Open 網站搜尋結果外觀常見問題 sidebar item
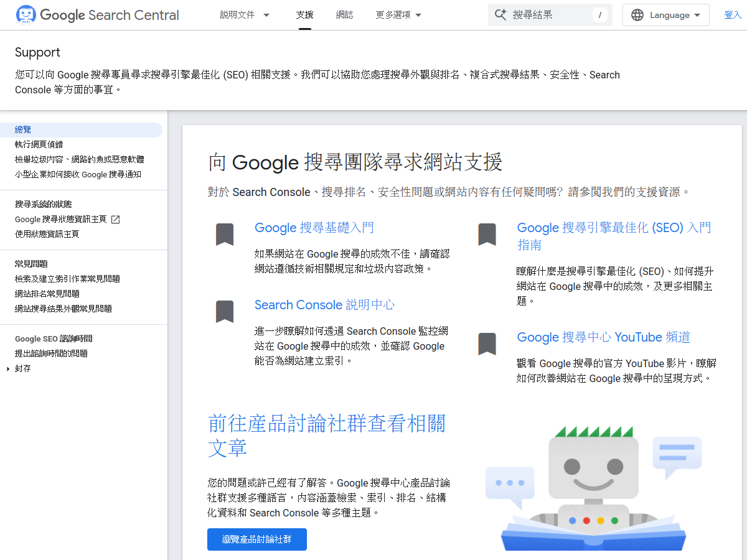This screenshot has width=747, height=560. click(x=63, y=309)
